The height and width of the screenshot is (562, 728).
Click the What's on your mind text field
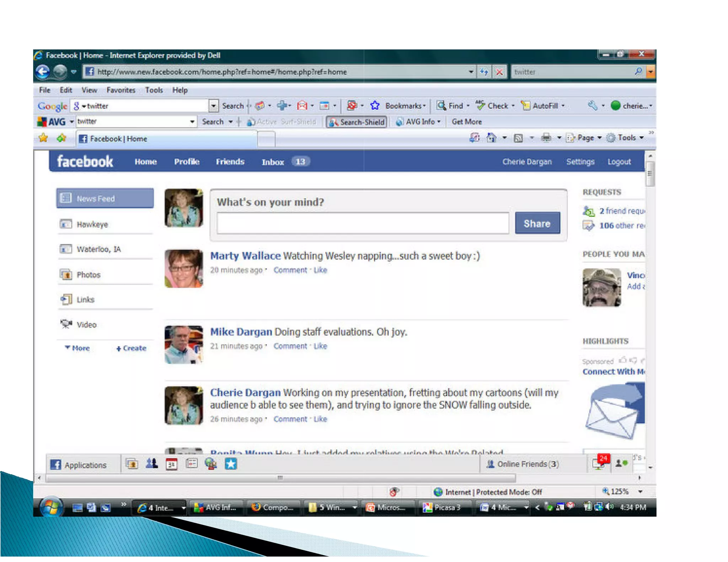(363, 223)
